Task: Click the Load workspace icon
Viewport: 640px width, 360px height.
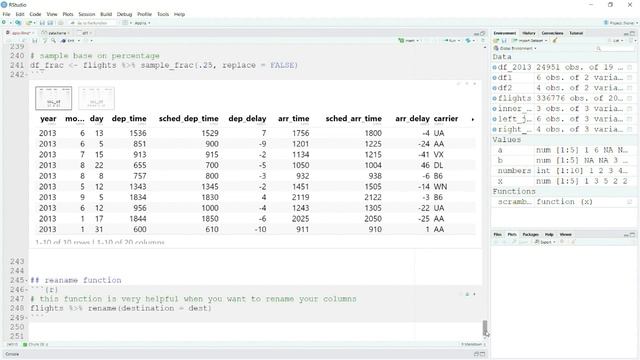Action: pyautogui.click(x=496, y=41)
